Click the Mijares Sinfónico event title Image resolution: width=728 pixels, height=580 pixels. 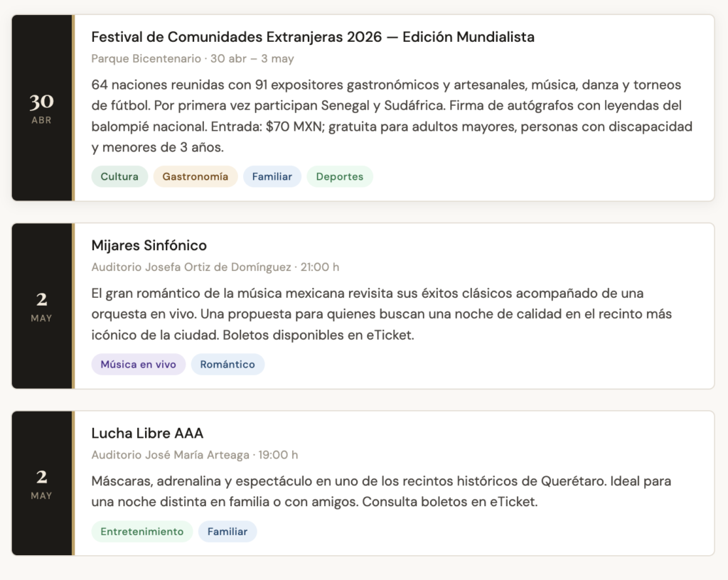[149, 246]
